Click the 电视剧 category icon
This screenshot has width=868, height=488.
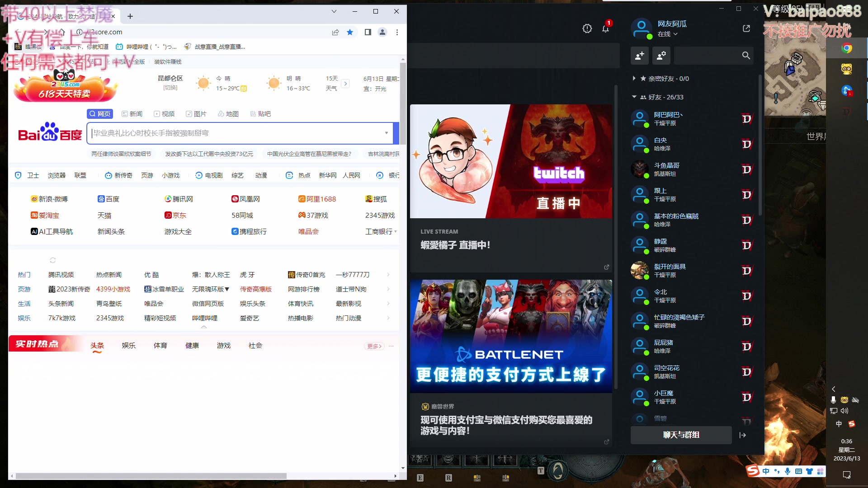click(199, 175)
